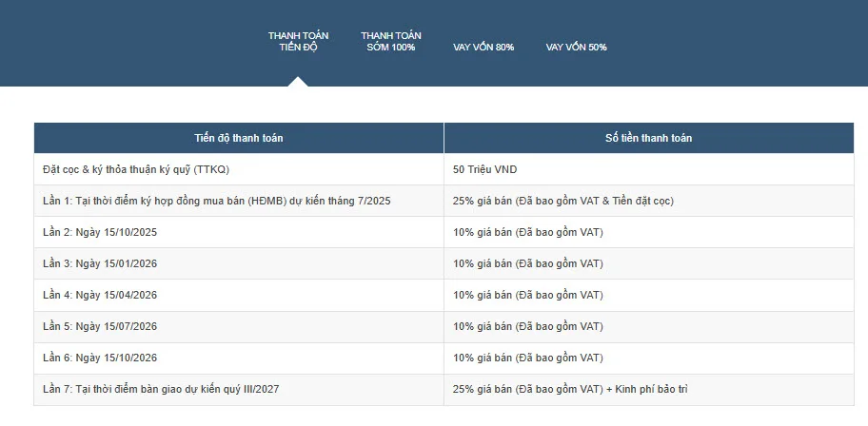Select the Đặt cọc & ký thỏa thuận row
The height and width of the screenshot is (426, 868).
click(137, 169)
